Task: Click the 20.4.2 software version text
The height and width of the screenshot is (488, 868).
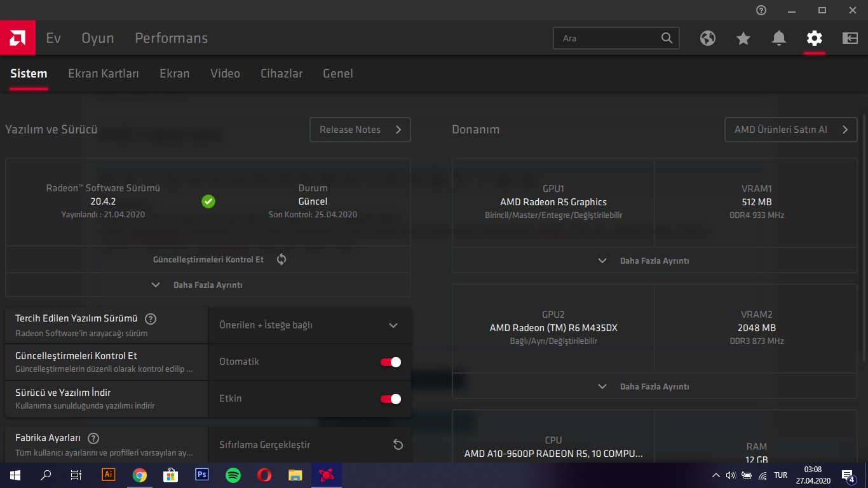Action: 103,201
